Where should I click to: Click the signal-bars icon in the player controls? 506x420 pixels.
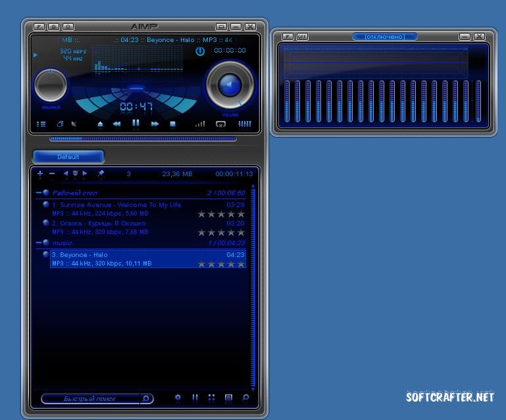point(200,124)
